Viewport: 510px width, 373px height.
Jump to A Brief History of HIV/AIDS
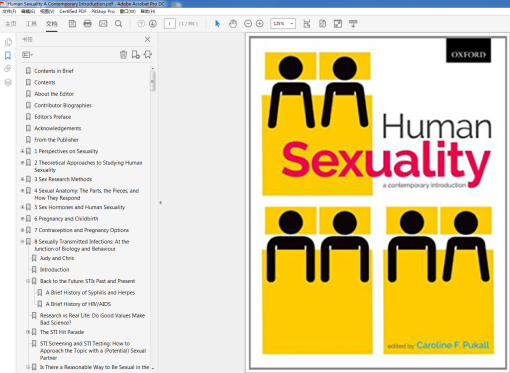pos(78,304)
